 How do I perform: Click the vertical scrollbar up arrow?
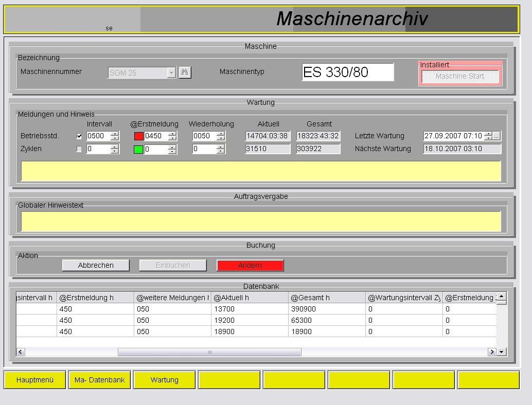[x=502, y=296]
